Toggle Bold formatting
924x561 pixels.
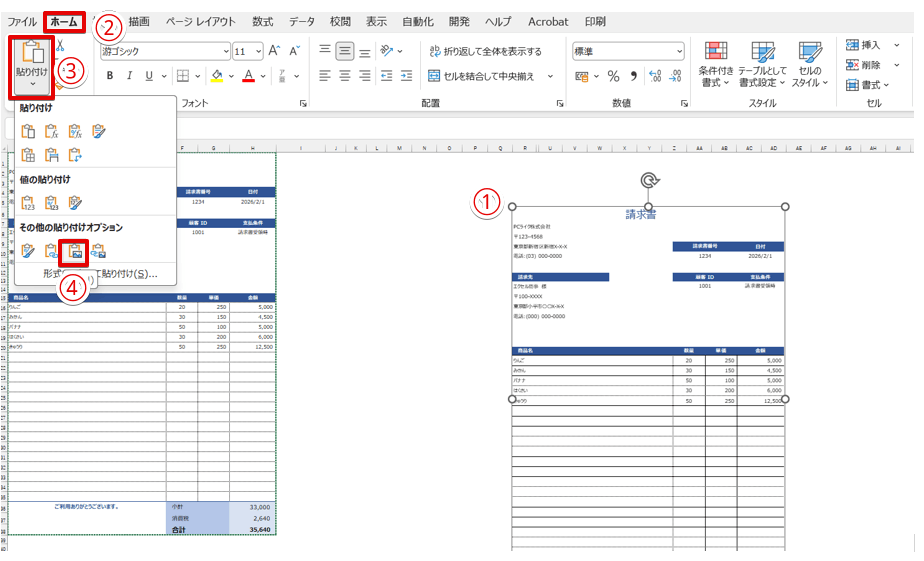(x=109, y=76)
